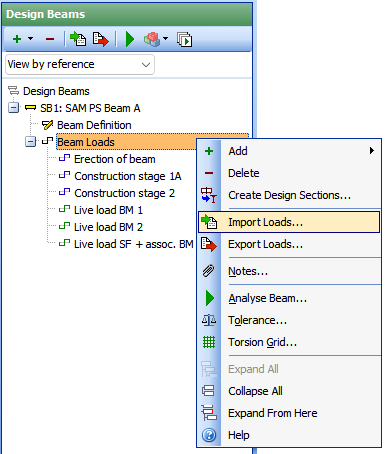Click the batch analyse pages toolbar icon
Screen dimensions: 388x454
click(x=184, y=39)
